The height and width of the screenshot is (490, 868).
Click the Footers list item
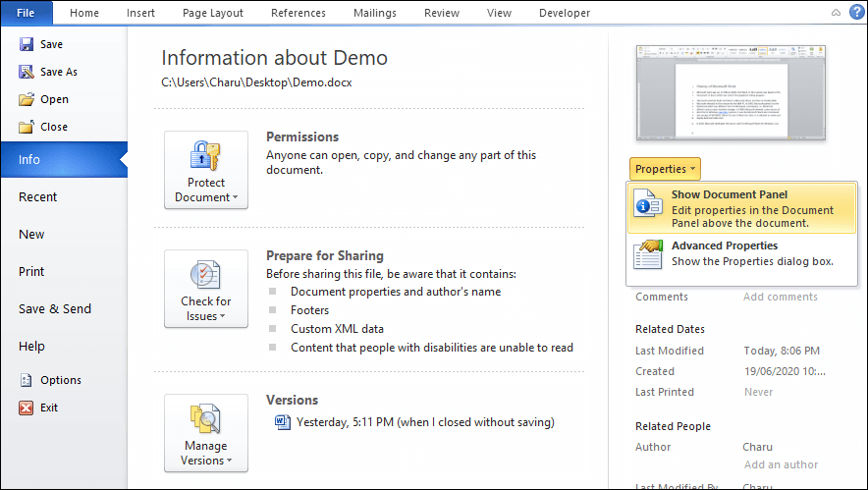pos(309,310)
